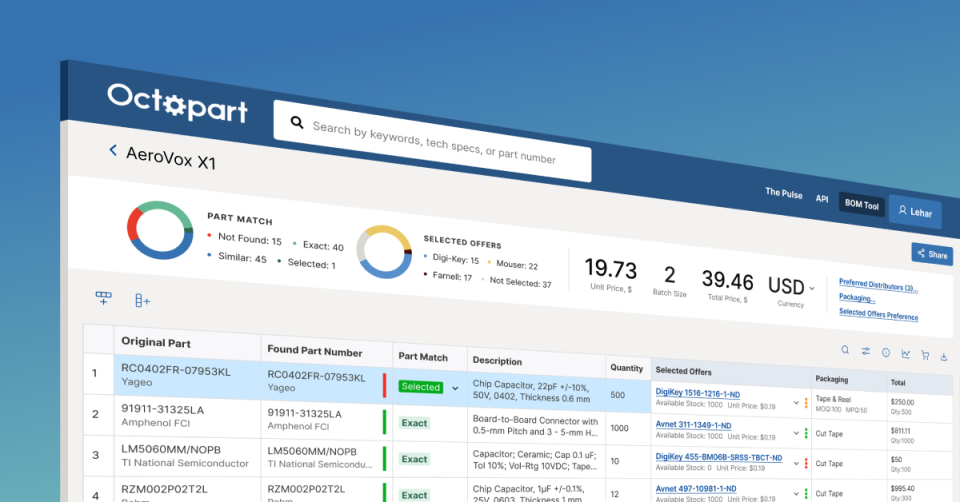
Task: Expand the Selected part match dropdown
Action: (x=455, y=387)
